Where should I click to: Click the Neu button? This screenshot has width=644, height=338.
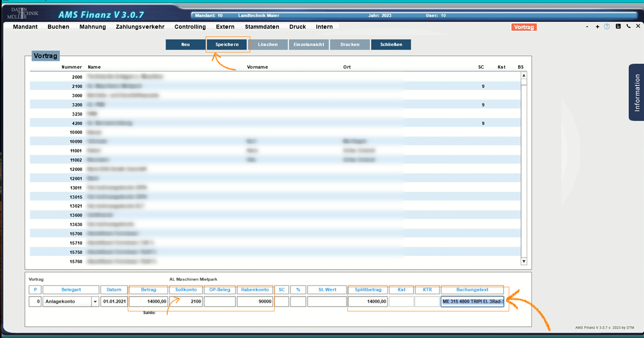[186, 44]
